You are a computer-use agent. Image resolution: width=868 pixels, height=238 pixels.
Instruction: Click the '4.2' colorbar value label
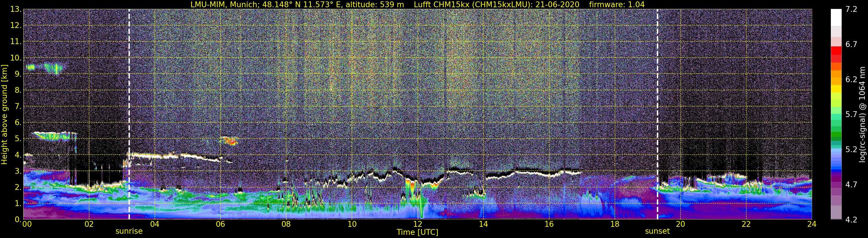point(851,220)
